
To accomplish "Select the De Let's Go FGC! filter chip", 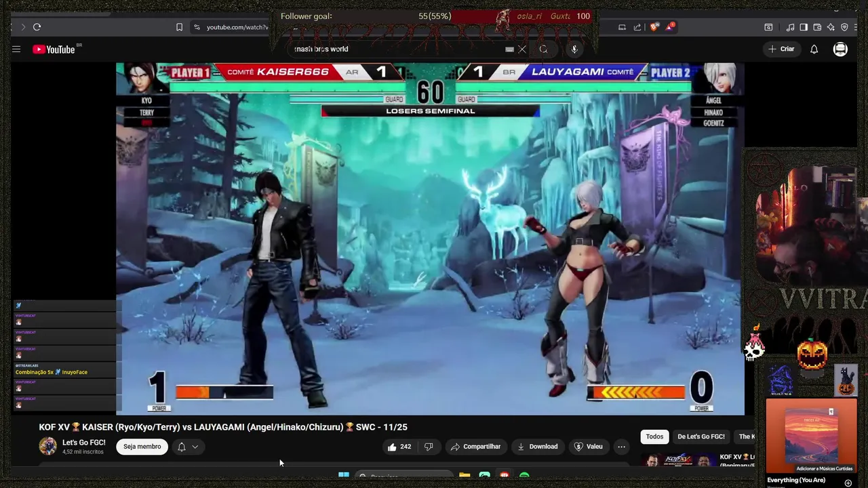I will tap(701, 436).
